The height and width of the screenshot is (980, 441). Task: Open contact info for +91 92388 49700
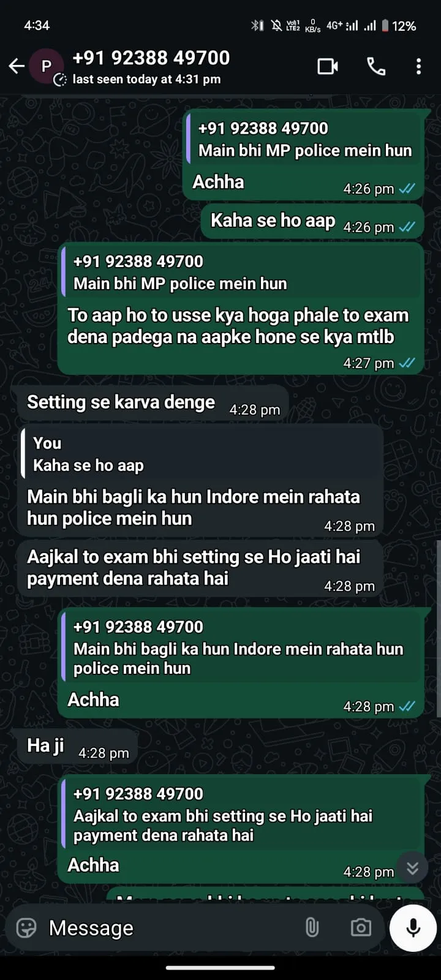(151, 58)
